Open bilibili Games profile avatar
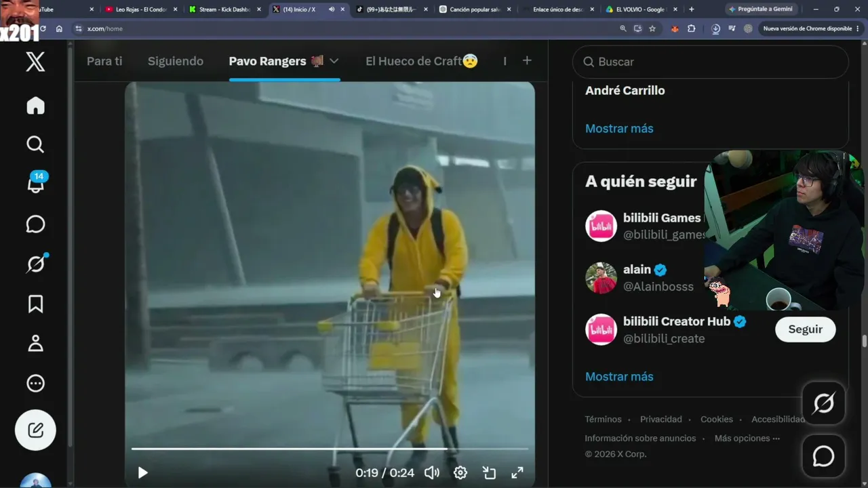Viewport: 868px width, 488px height. 601,226
